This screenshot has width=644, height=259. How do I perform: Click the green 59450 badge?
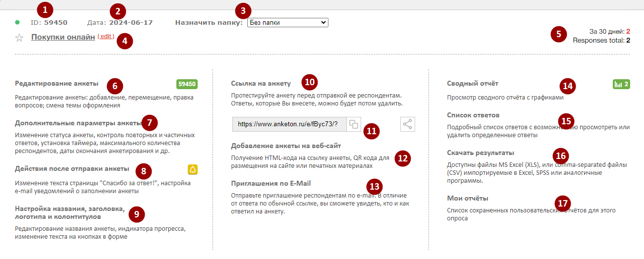187,84
